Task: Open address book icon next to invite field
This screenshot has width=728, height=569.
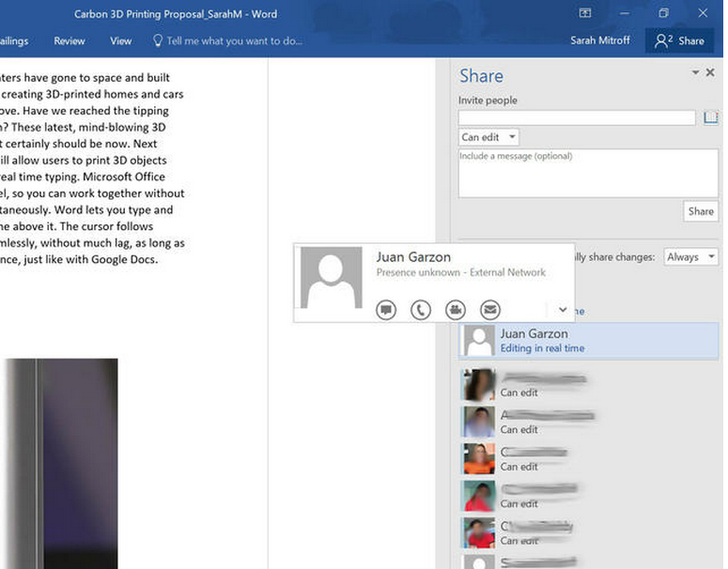Action: 711,117
